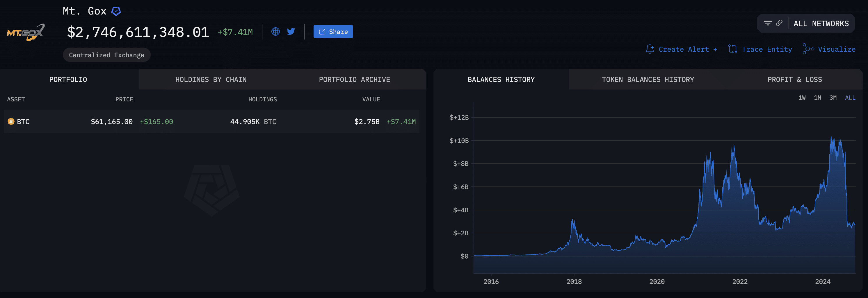Open the PORTFOLIO ARCHIVE tab
This screenshot has height=298, width=868.
tap(354, 79)
